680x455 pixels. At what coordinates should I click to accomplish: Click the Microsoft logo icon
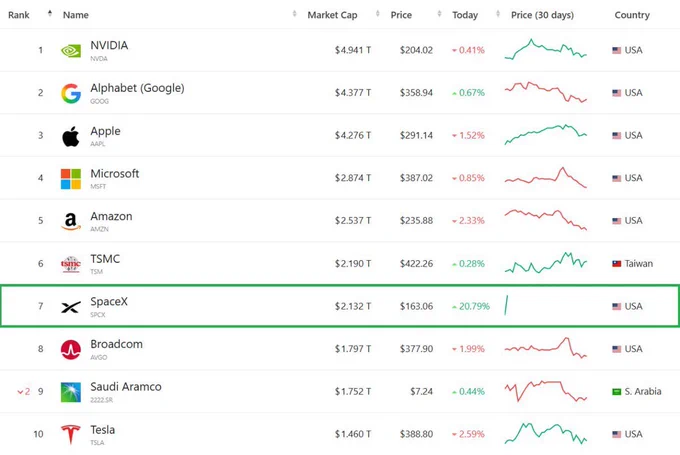(x=71, y=179)
